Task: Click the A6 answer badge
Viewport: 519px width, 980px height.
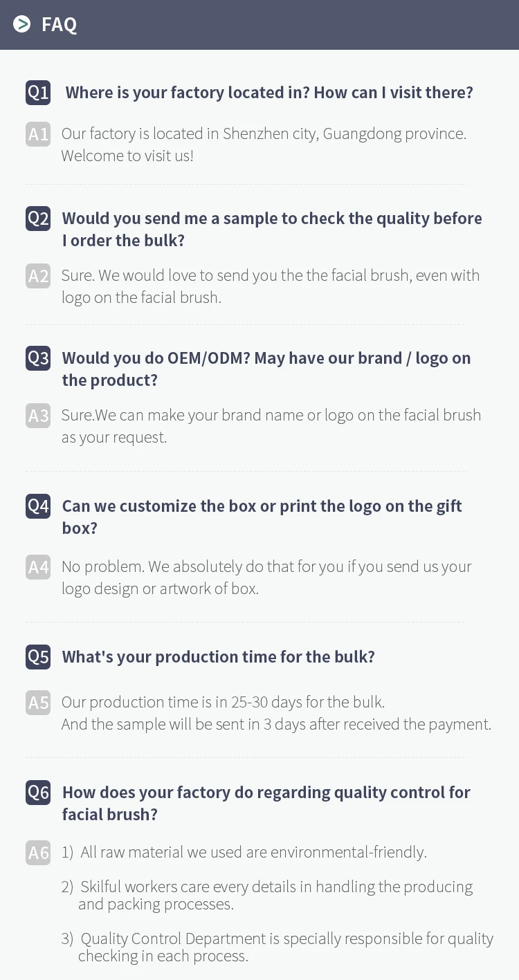Action: [38, 853]
